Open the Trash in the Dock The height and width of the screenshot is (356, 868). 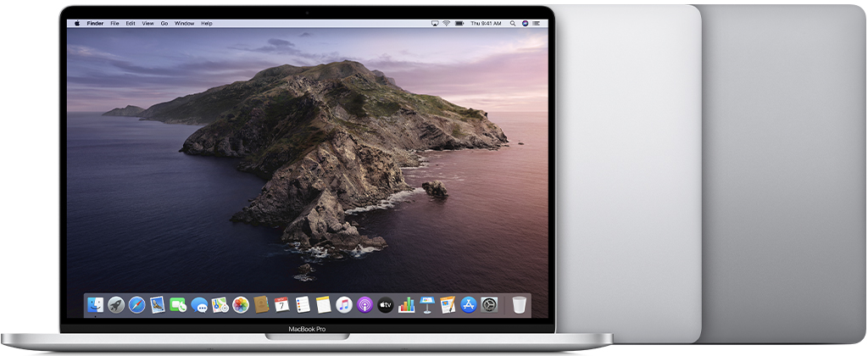tap(519, 304)
